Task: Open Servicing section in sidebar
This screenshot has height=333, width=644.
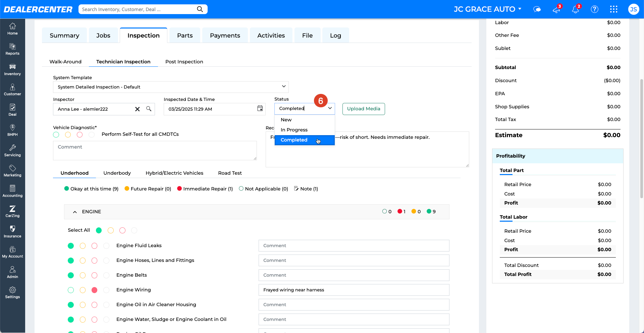Action: (12, 151)
